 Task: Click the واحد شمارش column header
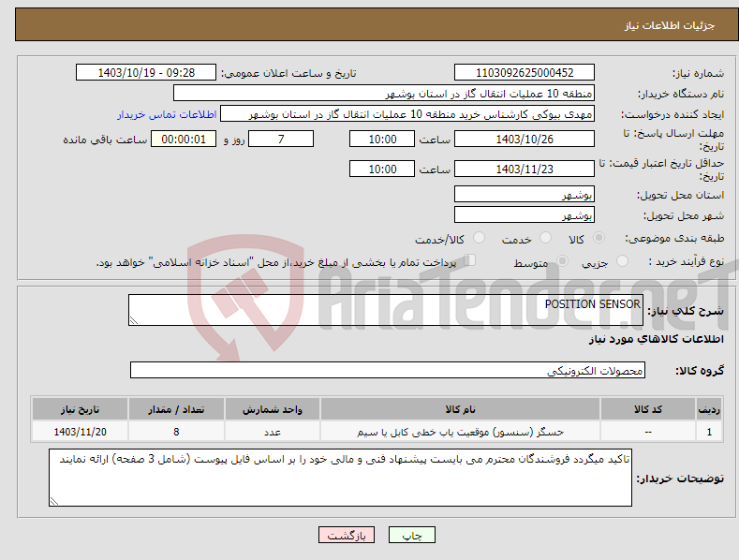coord(273,409)
